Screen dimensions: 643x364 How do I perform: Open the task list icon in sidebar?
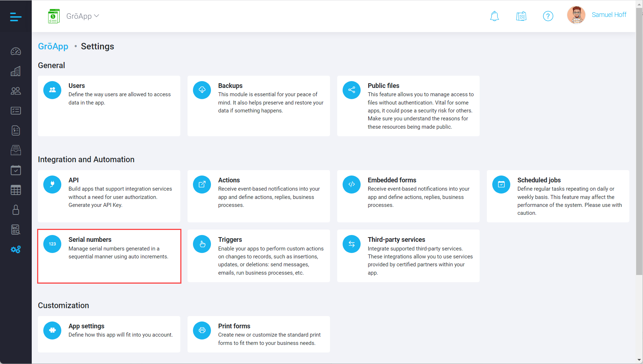click(x=16, y=111)
